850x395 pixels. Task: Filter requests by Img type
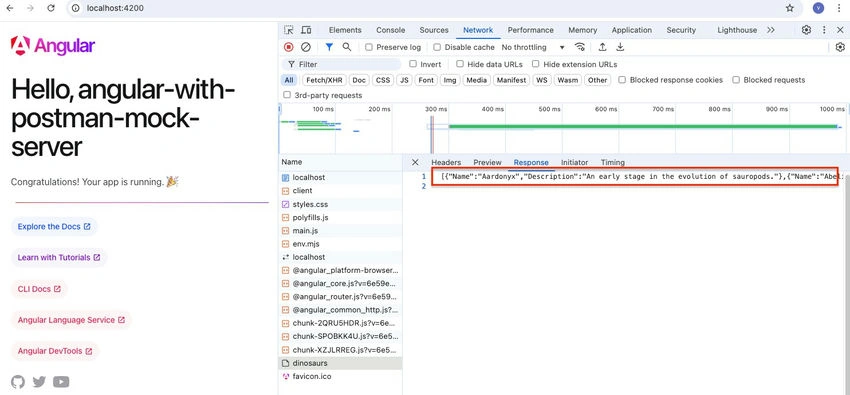pos(450,80)
